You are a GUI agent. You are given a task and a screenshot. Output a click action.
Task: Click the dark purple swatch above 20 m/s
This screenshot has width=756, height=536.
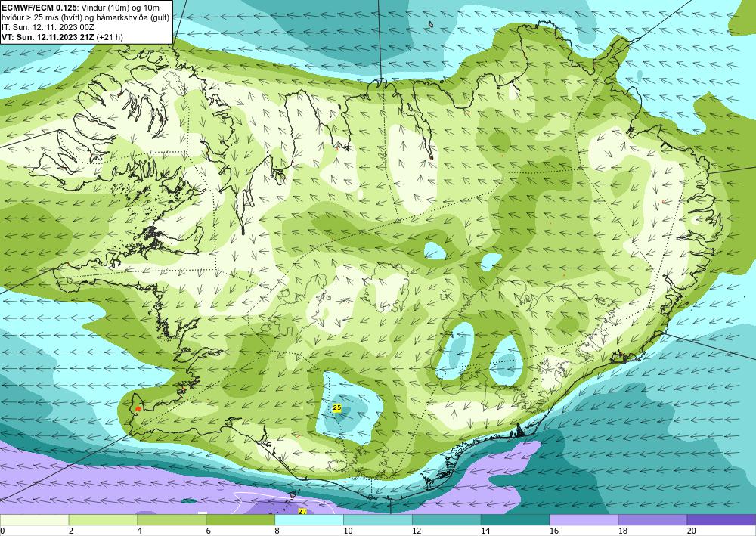721,520
